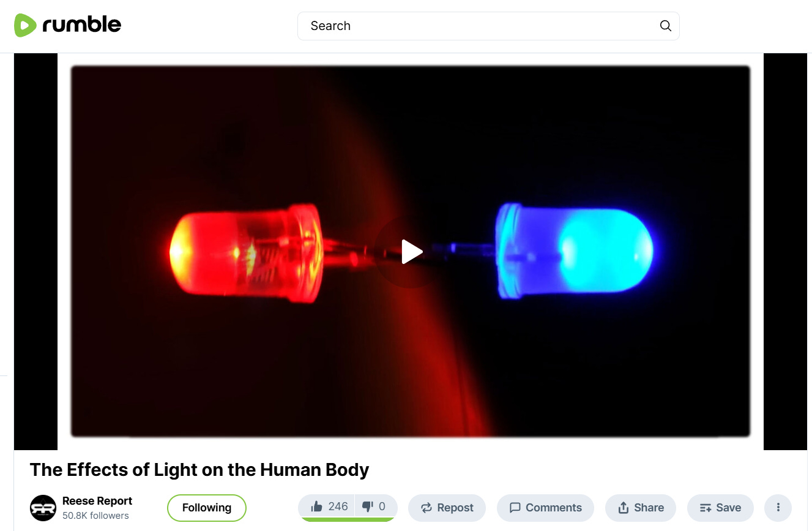Click the 50.8K followers count

(x=95, y=516)
